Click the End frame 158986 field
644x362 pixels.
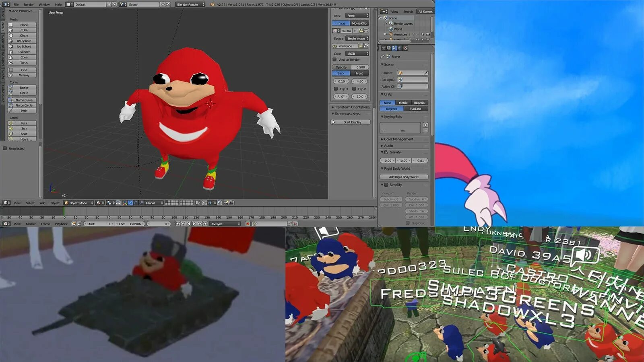tap(130, 224)
